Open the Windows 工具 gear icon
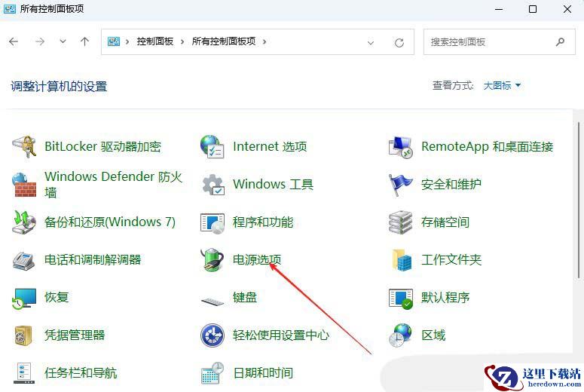Image resolution: width=584 pixels, height=392 pixels. (x=213, y=185)
